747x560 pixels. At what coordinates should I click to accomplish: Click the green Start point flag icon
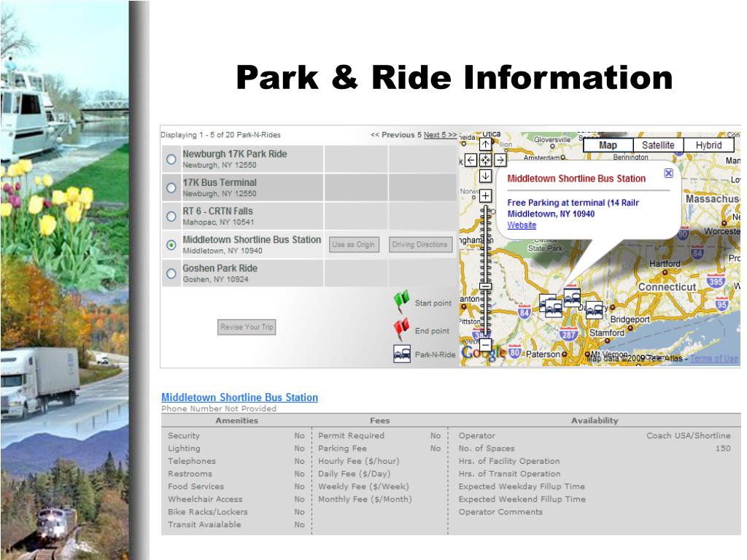click(x=402, y=301)
